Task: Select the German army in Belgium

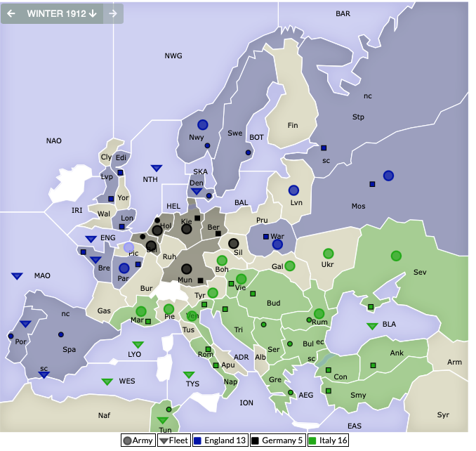Action: [151, 246]
